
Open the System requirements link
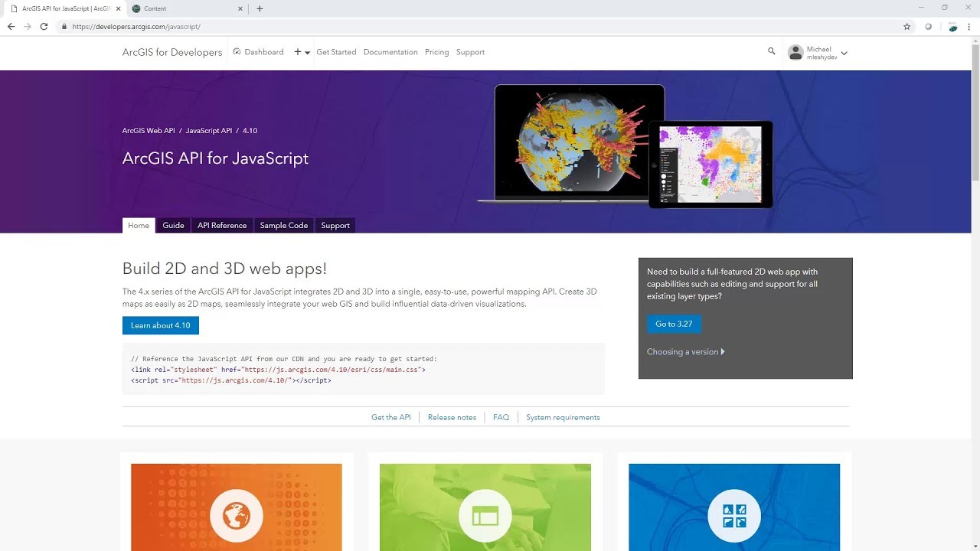click(x=563, y=417)
